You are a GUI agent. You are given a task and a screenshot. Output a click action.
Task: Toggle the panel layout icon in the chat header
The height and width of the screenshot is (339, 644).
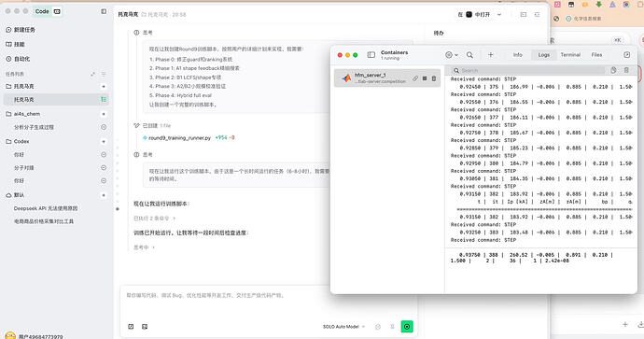524,14
